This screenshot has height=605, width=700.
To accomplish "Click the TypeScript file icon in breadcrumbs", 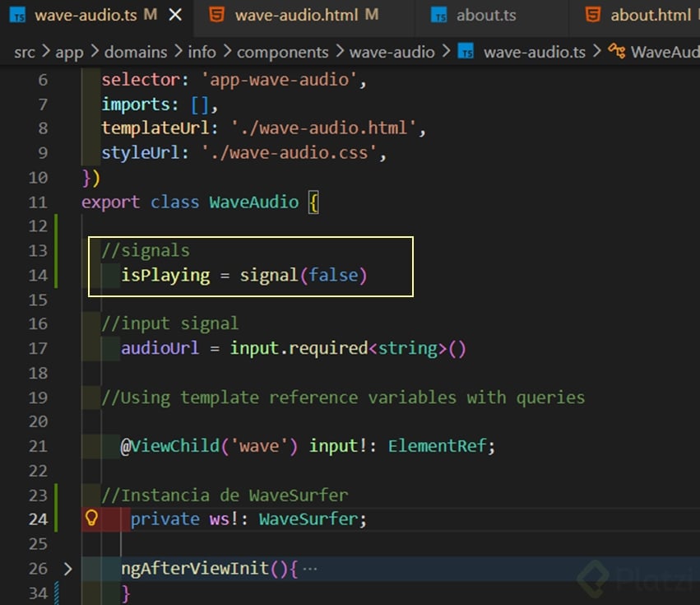I will [x=466, y=51].
